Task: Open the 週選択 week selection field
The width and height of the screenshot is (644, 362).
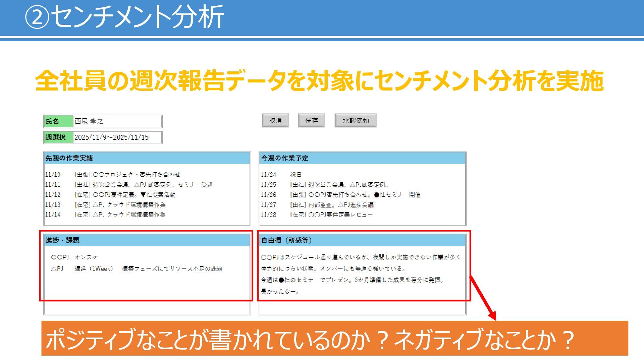Action: click(117, 137)
